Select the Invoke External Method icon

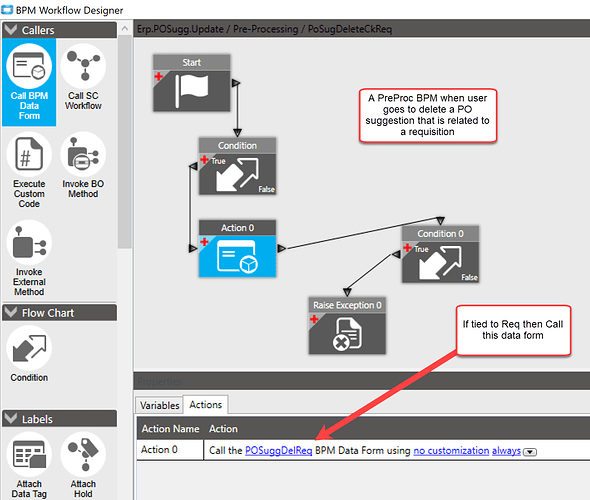29,258
